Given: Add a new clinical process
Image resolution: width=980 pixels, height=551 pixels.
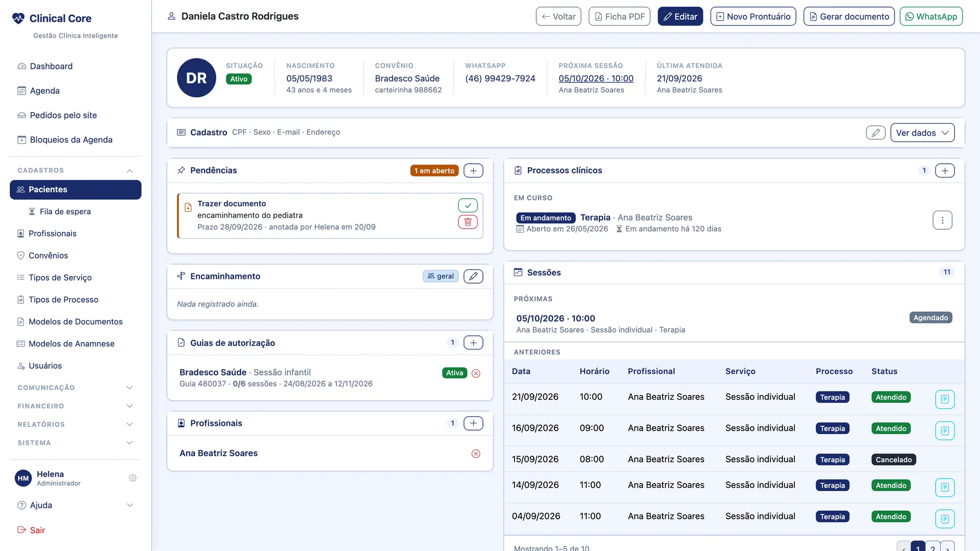Looking at the screenshot, I should click(945, 170).
